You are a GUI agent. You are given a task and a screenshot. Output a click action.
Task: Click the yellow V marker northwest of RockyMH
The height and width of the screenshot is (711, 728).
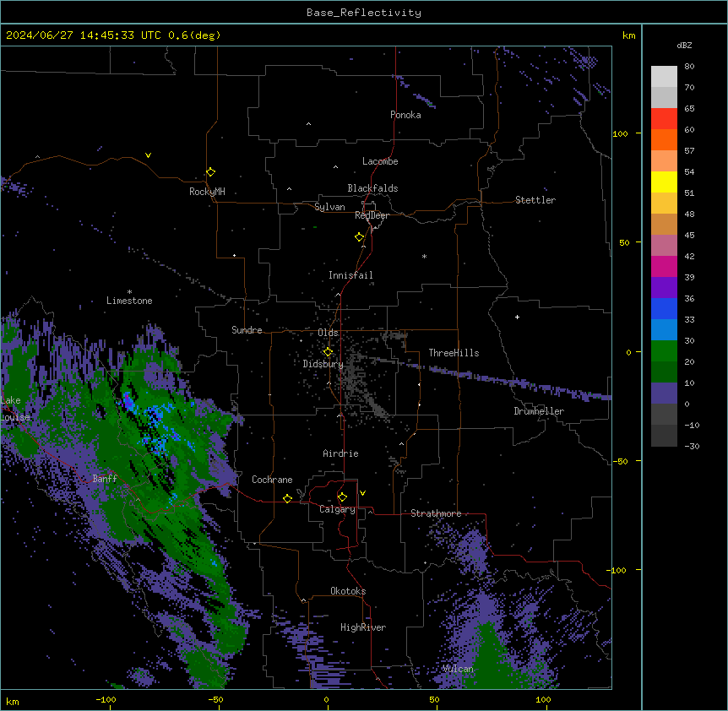click(148, 155)
